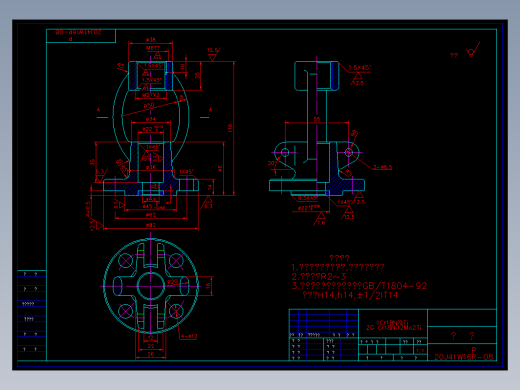Click the 14 flange thickness dimension
Image resolution: width=520 pixels, height=390 pixels.
210,187
